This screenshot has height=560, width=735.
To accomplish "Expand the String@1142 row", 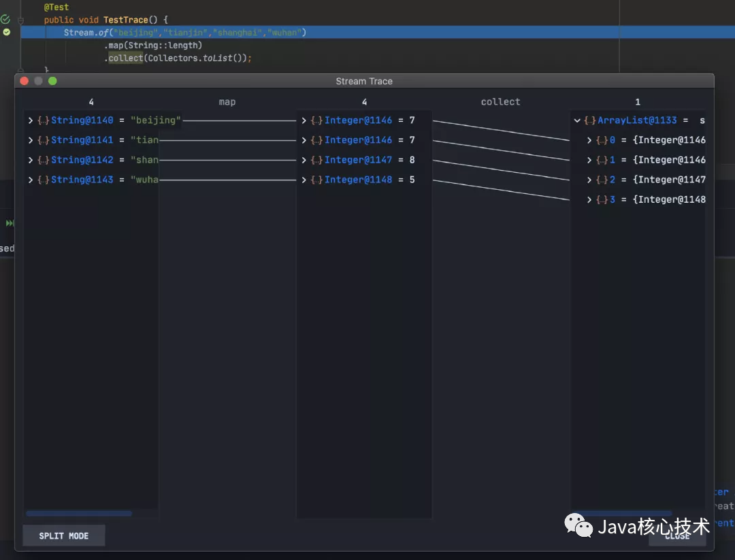I will click(31, 160).
